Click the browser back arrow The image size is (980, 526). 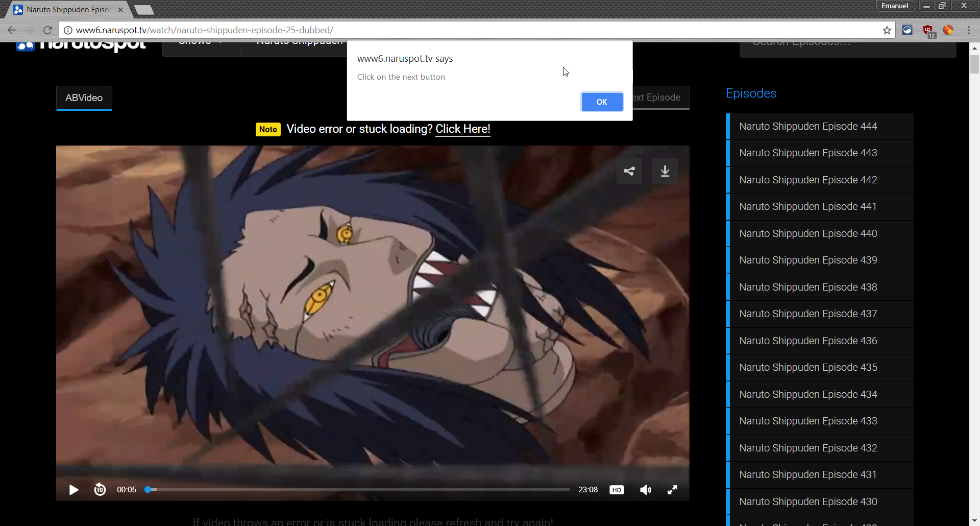(12, 30)
